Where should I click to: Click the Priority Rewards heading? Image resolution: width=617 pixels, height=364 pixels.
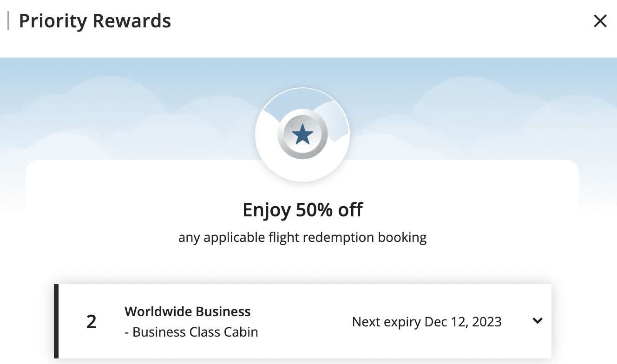[95, 21]
